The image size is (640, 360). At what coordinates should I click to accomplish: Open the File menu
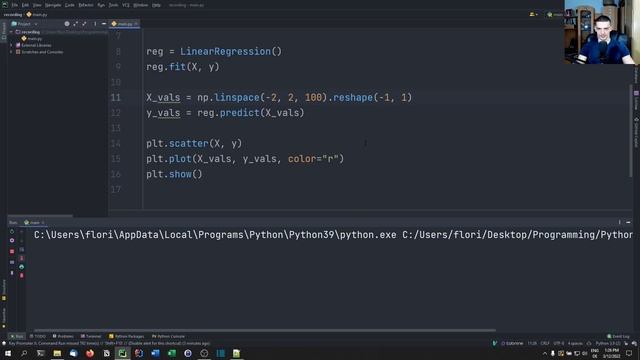click(x=15, y=5)
